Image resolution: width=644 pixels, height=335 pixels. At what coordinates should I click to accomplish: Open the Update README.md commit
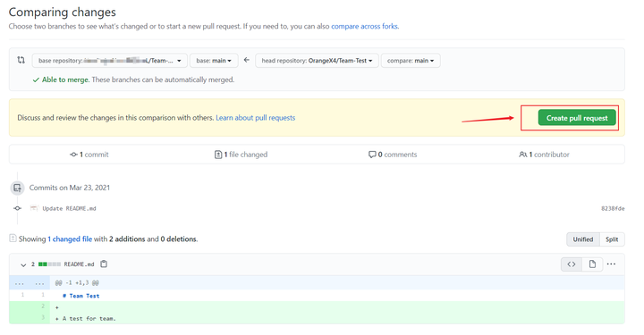69,209
